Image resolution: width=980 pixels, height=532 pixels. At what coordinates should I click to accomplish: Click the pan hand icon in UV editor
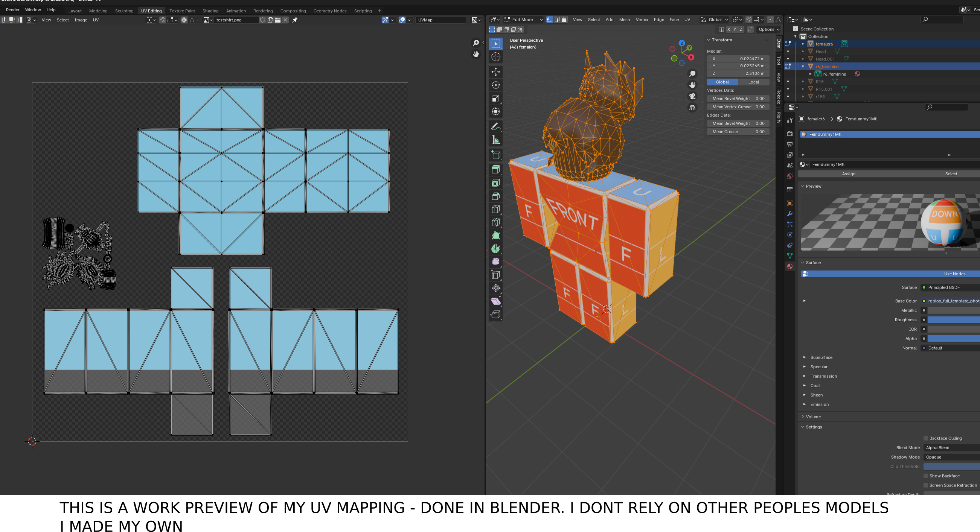click(476, 55)
